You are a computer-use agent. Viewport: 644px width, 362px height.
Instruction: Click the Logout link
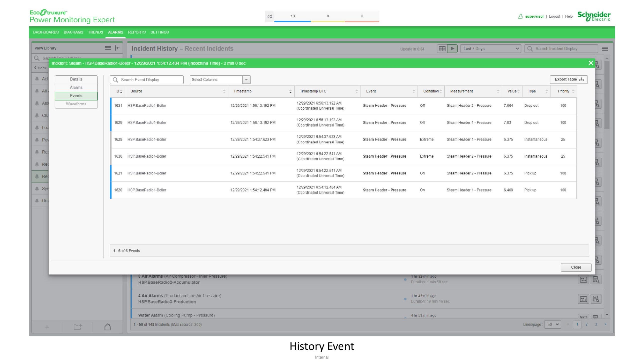click(x=554, y=17)
